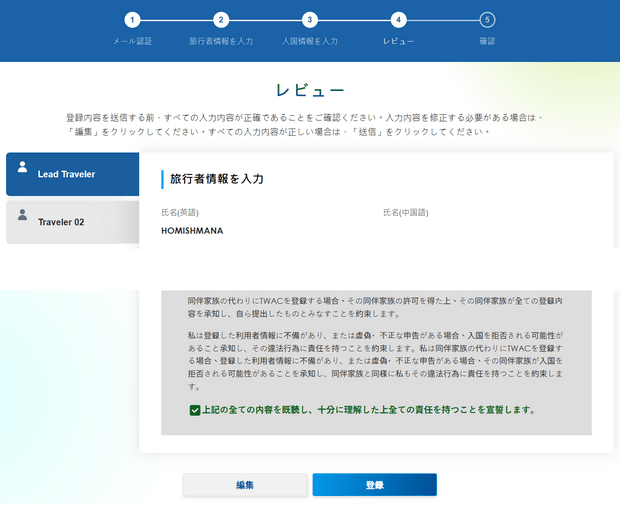Viewport: 620px width, 506px height.
Task: Toggle the declaration agreement checkbox
Action: tap(194, 410)
